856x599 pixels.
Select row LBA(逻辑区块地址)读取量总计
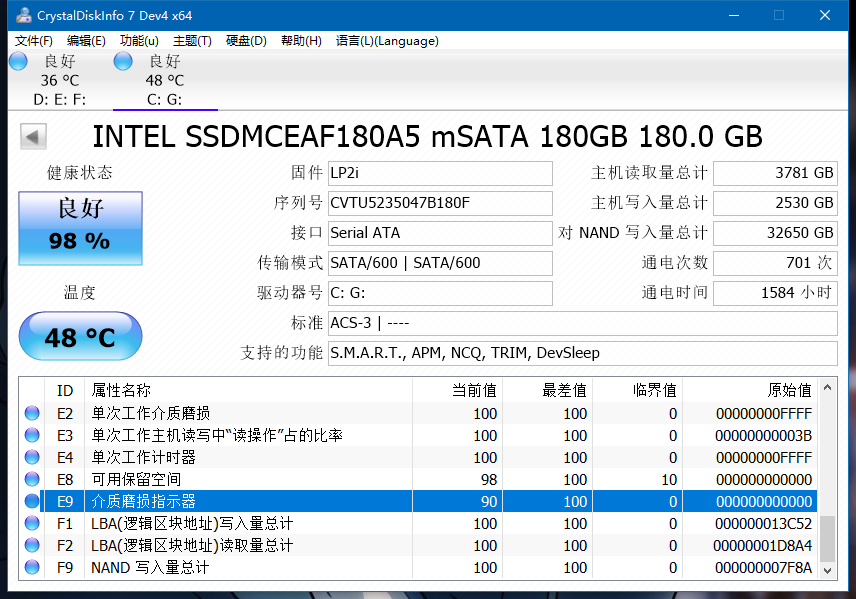click(x=419, y=545)
